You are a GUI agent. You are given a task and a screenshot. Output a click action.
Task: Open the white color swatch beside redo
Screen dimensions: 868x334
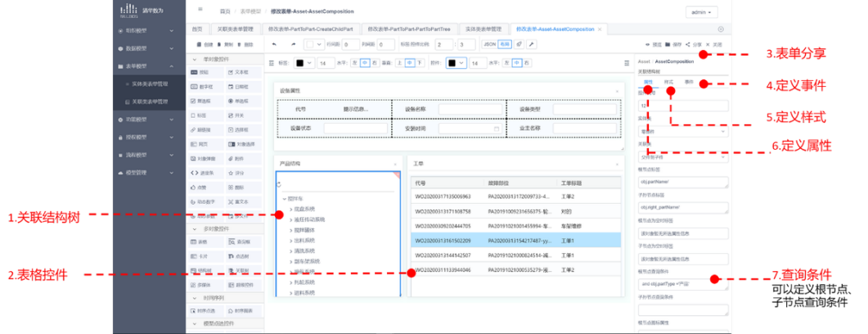click(314, 44)
